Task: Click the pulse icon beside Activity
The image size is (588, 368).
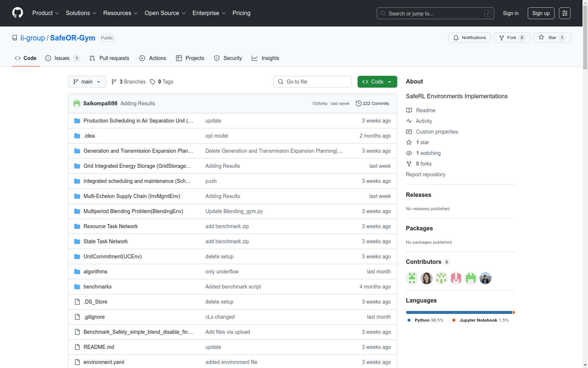Action: click(x=409, y=121)
